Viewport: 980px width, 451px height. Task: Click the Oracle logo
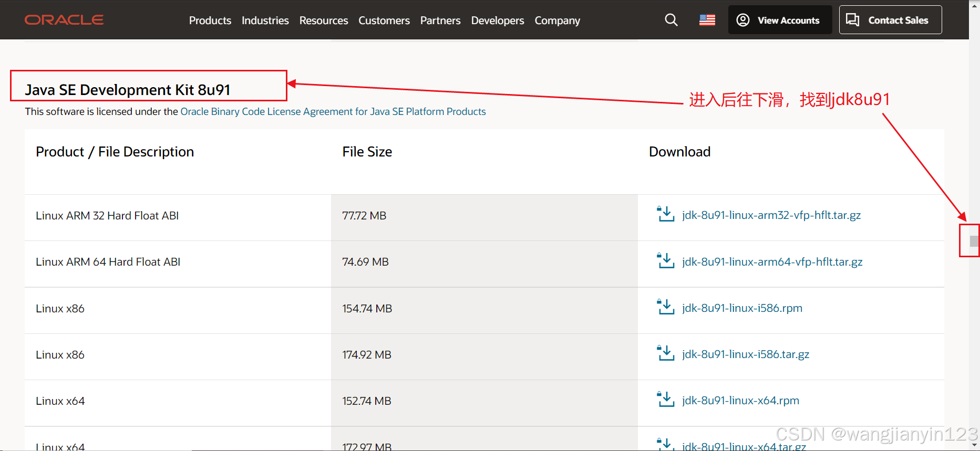click(64, 20)
